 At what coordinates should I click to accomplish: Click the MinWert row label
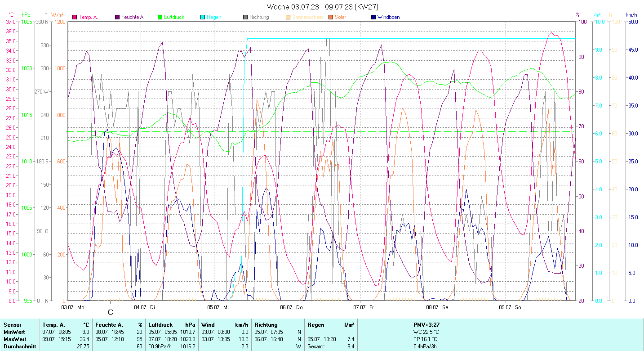coord(14,332)
